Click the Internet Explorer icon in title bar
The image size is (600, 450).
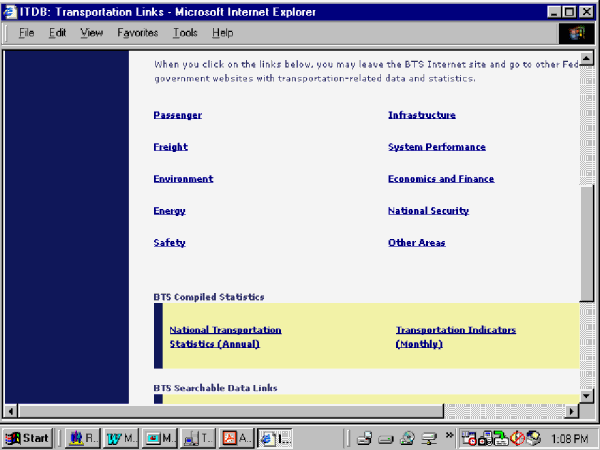[x=11, y=12]
